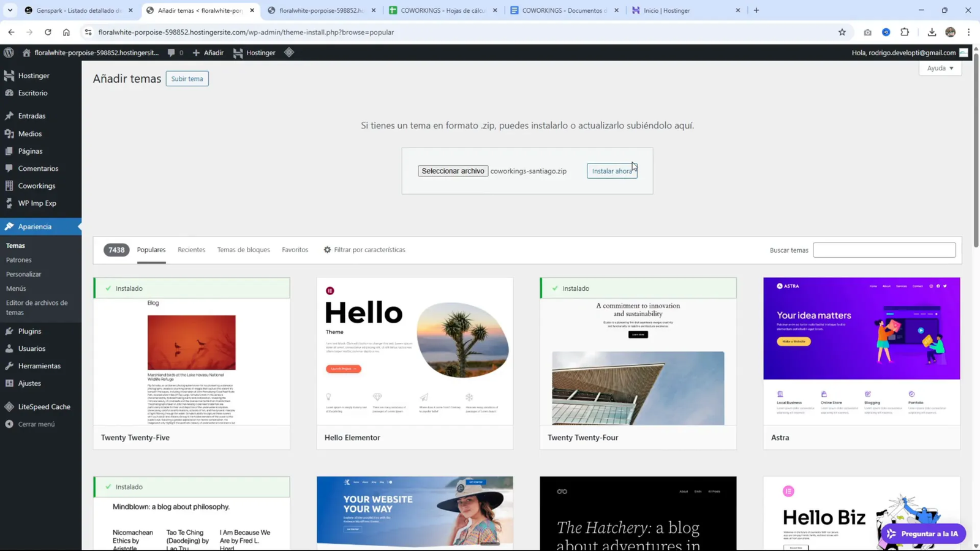
Task: Open the browser extensions puzzle icon
Action: [x=905, y=32]
